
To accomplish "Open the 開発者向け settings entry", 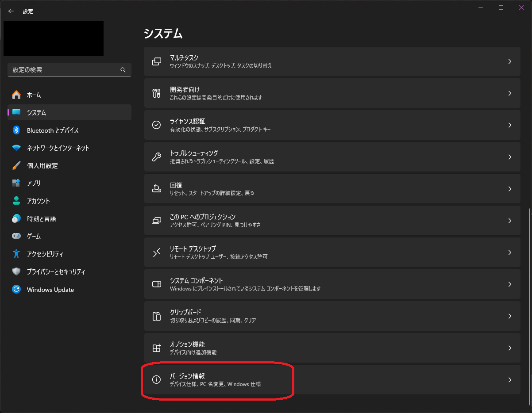I will pos(332,93).
